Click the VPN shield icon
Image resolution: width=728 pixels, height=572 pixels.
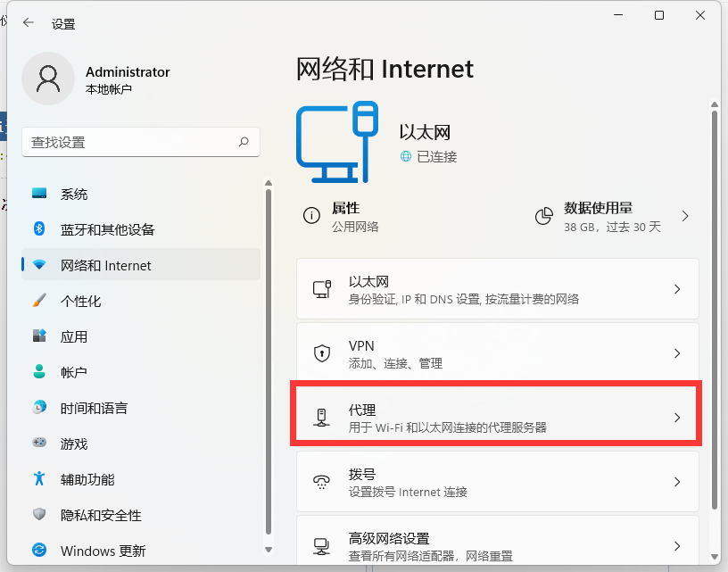pyautogui.click(x=322, y=353)
